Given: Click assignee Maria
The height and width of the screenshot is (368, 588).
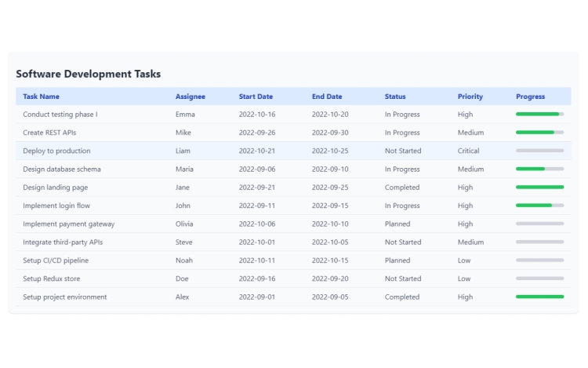Looking at the screenshot, I should click(x=184, y=169).
